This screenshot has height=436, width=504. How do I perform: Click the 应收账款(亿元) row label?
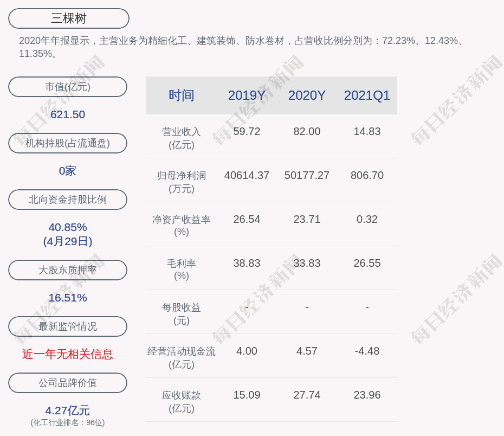[x=182, y=402]
